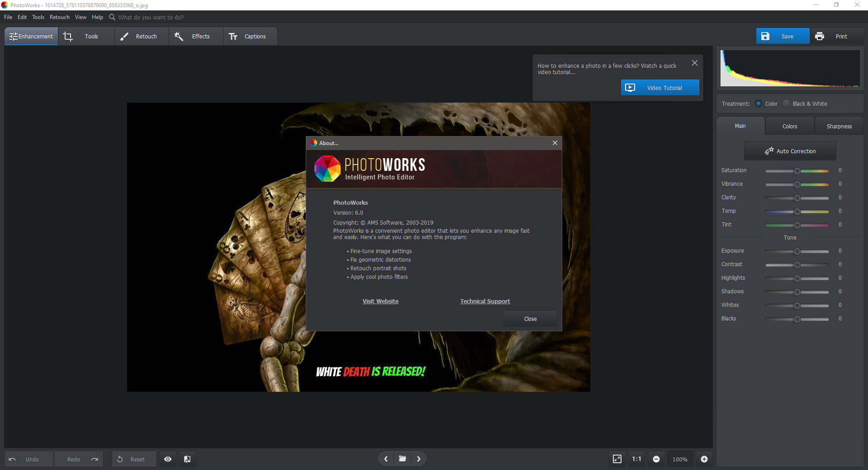Open the Tools menu in menu bar
The width and height of the screenshot is (868, 470).
coord(38,17)
